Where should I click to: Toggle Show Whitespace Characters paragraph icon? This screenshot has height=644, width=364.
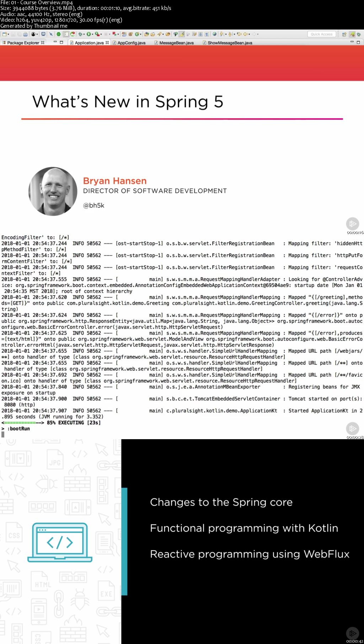[x=207, y=34]
